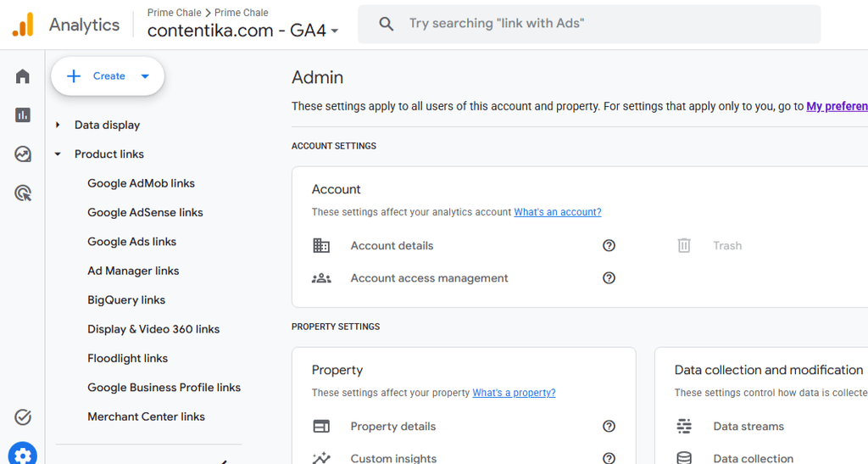Click the search field "Try searching link with Ads"
This screenshot has width=868, height=464.
pyautogui.click(x=589, y=24)
